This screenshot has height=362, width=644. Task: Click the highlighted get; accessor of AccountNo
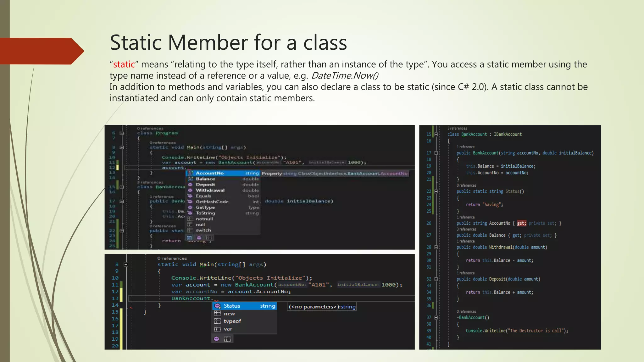pos(521,223)
